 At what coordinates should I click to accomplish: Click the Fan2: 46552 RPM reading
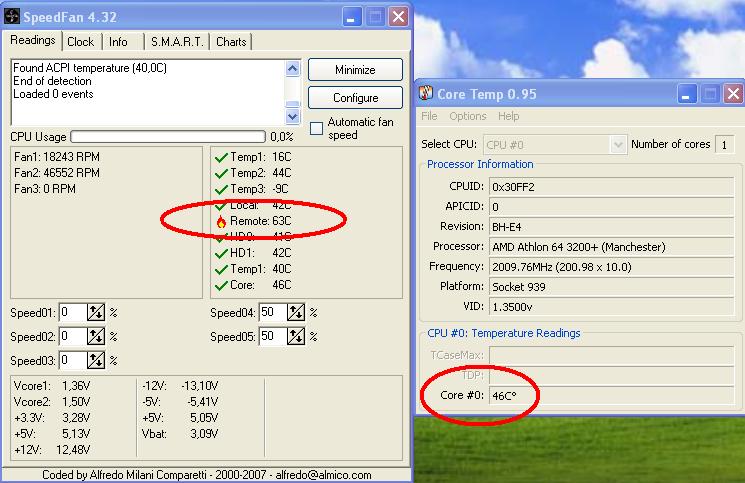pos(57,173)
